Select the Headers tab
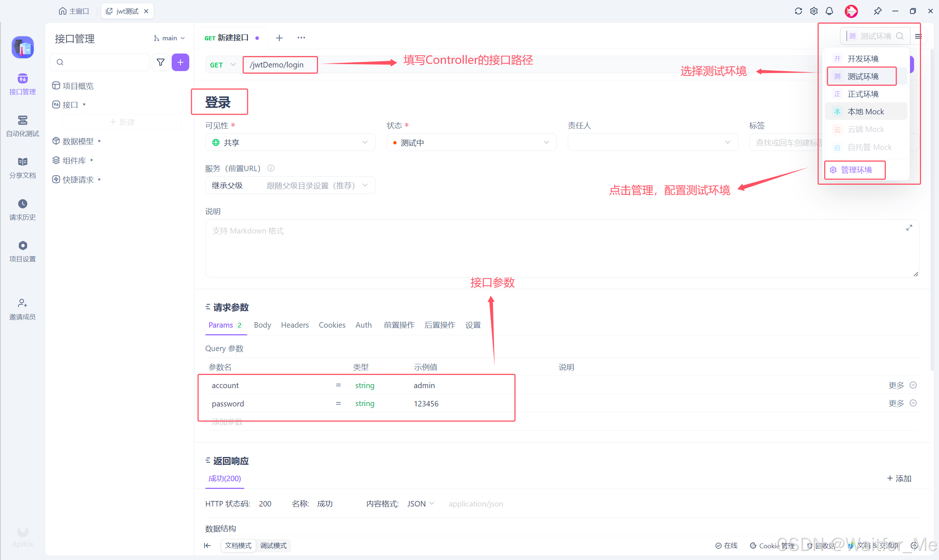939x560 pixels. pos(295,325)
